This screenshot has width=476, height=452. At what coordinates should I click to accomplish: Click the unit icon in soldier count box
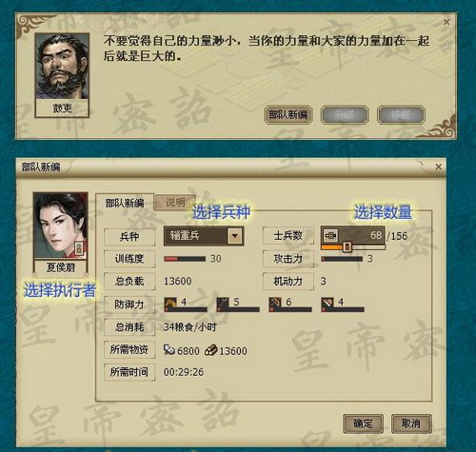pos(330,236)
